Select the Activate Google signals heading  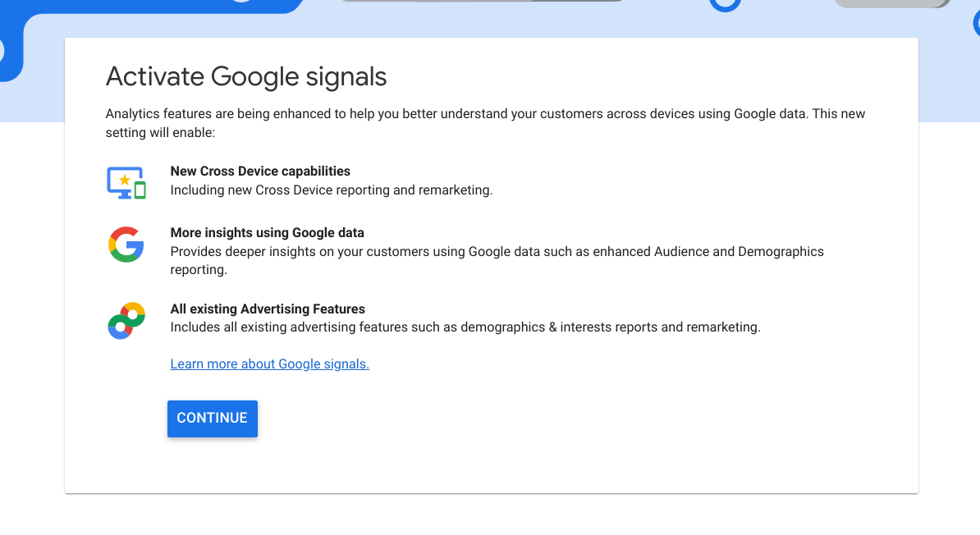click(246, 77)
